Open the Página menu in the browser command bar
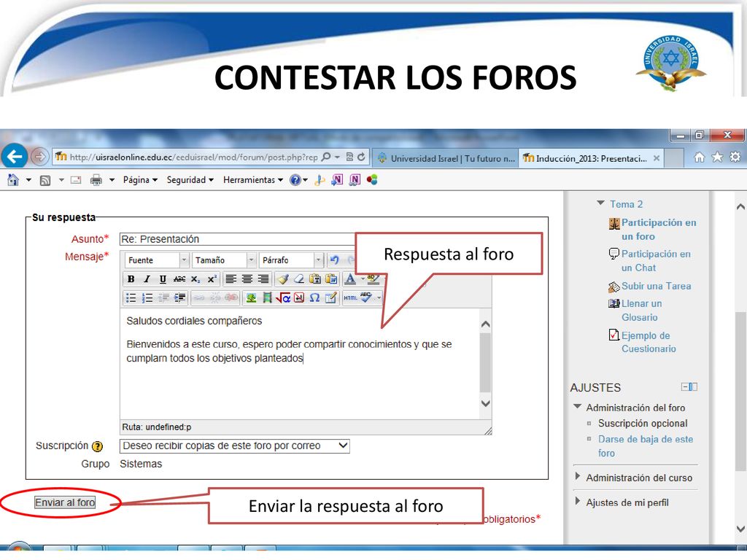The image size is (747, 560). (140, 180)
